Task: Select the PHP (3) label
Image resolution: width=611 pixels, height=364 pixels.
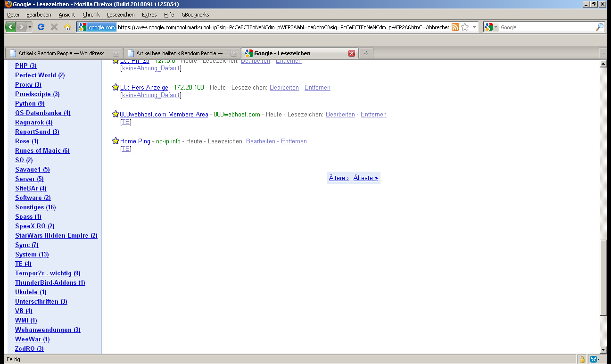Action: click(26, 66)
